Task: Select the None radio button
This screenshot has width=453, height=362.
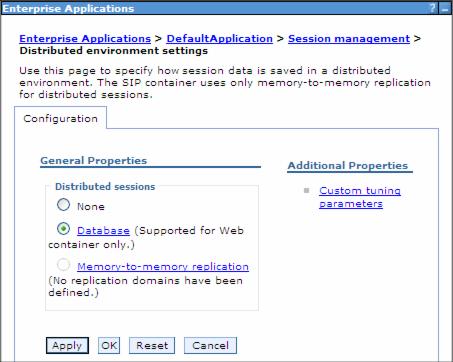Action: [x=63, y=205]
